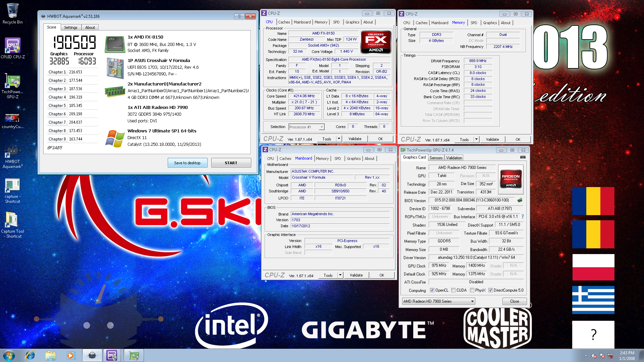Click the CPU chip image in Aquamark
Screen dimensions: 644x362
[115, 44]
